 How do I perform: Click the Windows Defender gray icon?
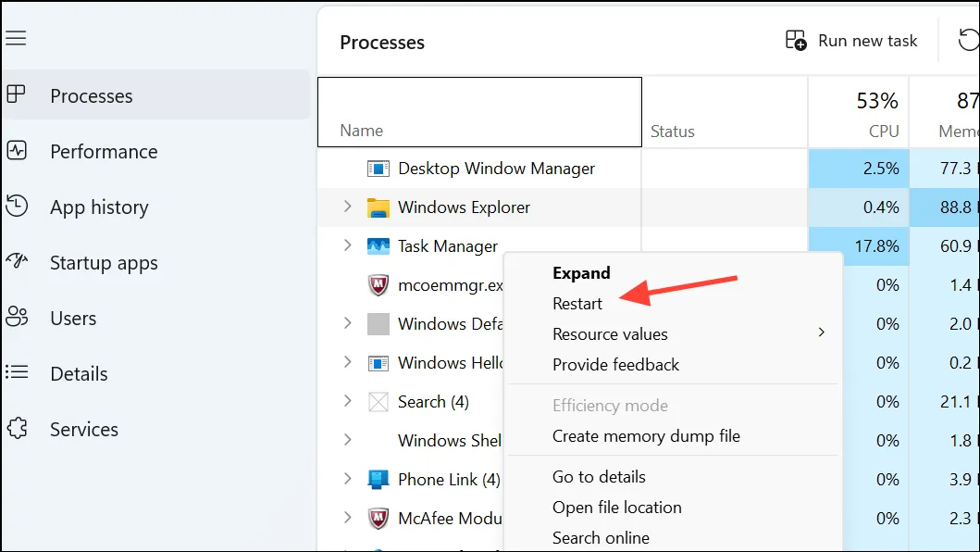(378, 323)
